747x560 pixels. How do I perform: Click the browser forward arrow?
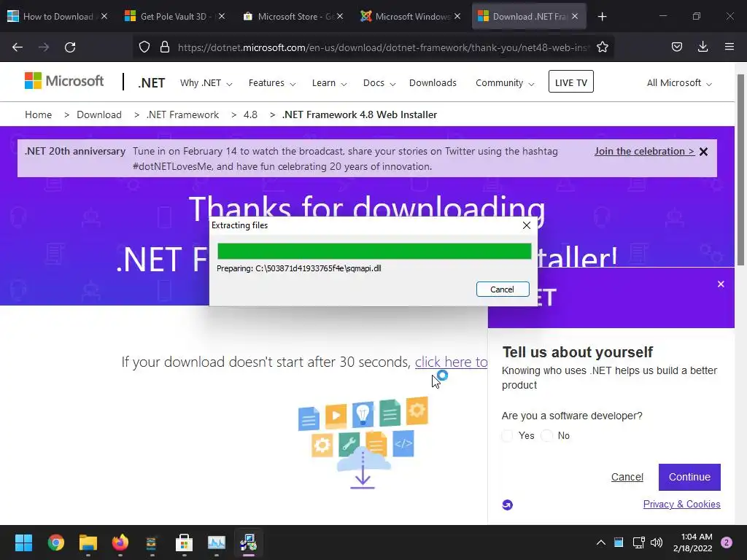point(44,47)
